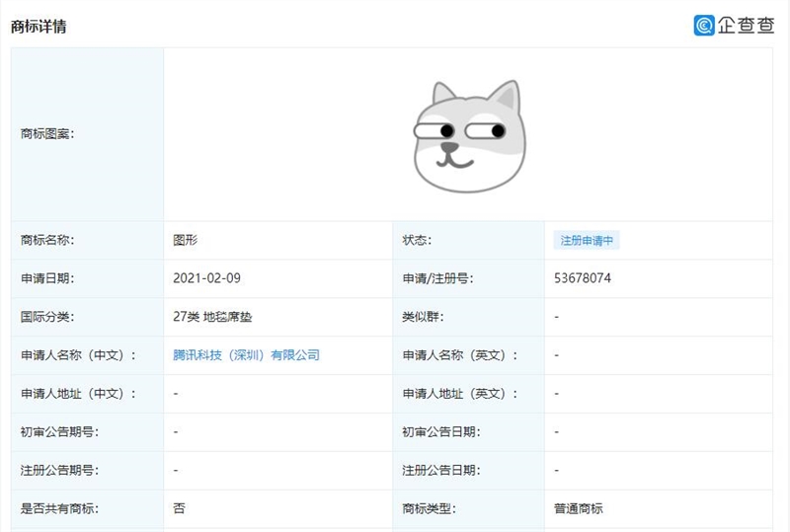Click the 申请日期： label
Image resolution: width=790 pixels, height=532 pixels.
[x=47, y=278]
